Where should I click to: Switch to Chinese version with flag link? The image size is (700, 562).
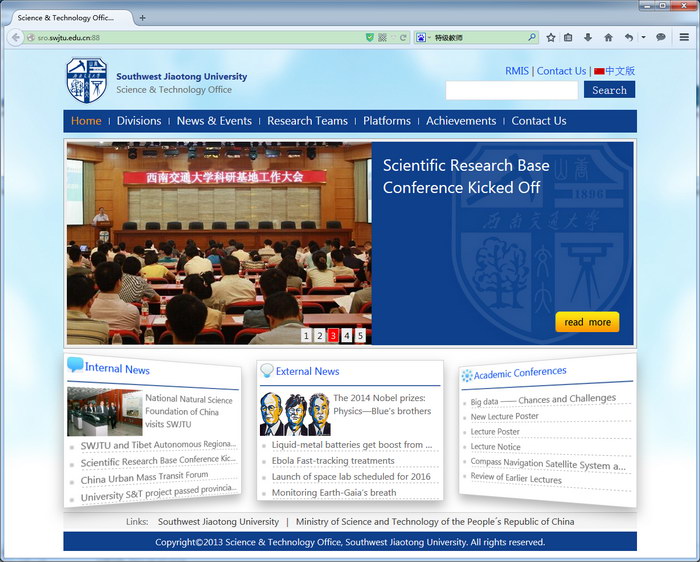tap(614, 71)
